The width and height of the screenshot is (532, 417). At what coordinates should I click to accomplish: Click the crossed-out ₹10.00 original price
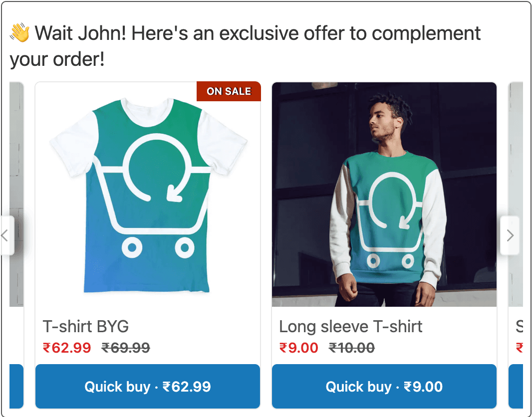click(352, 348)
